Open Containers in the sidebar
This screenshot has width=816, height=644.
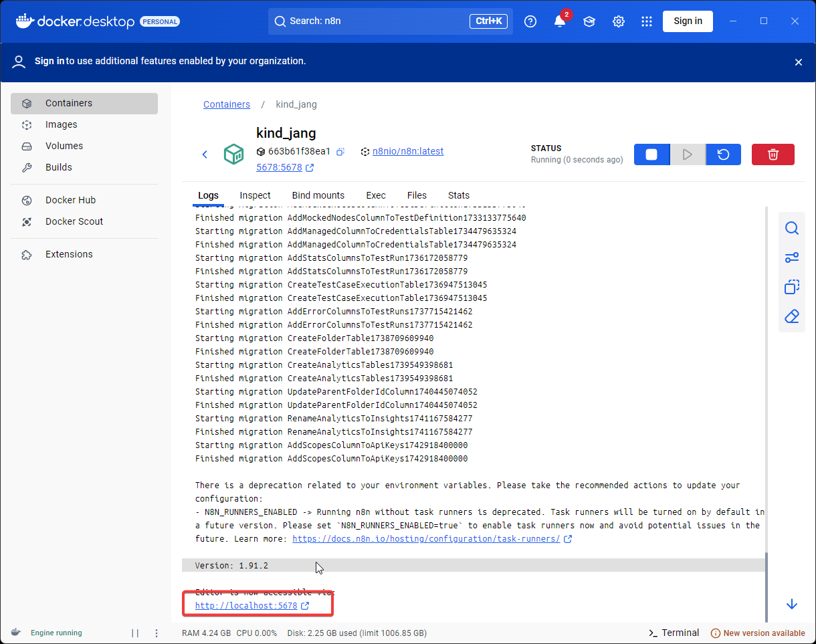[84, 103]
